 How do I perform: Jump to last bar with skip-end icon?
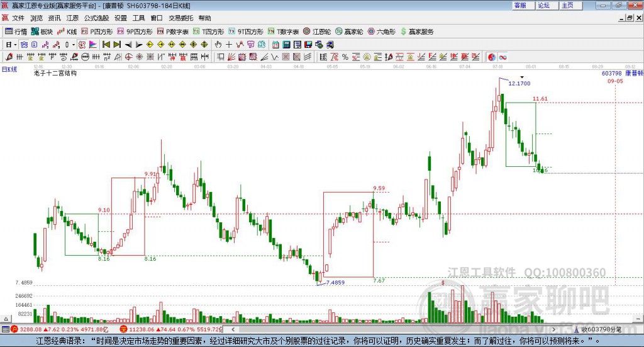(x=117, y=45)
